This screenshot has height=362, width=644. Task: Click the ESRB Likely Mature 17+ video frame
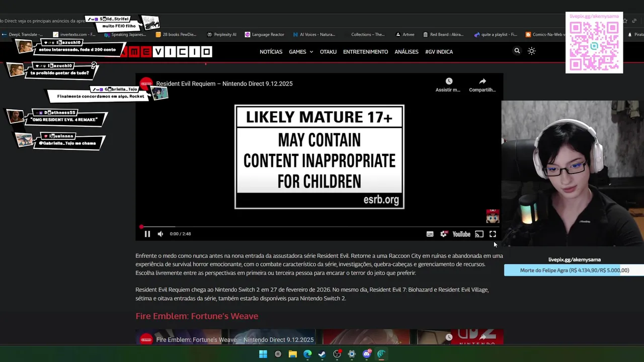coord(319,156)
